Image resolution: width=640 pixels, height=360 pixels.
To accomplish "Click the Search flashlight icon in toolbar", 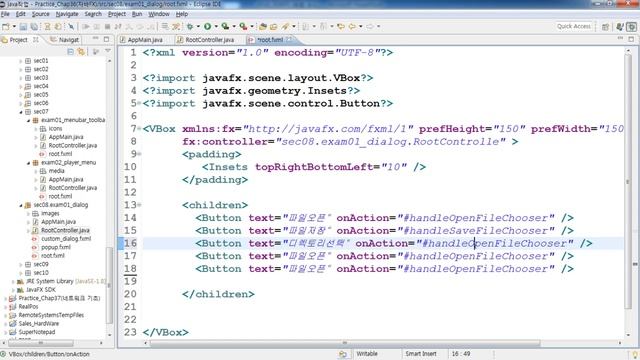I will tap(285, 27).
